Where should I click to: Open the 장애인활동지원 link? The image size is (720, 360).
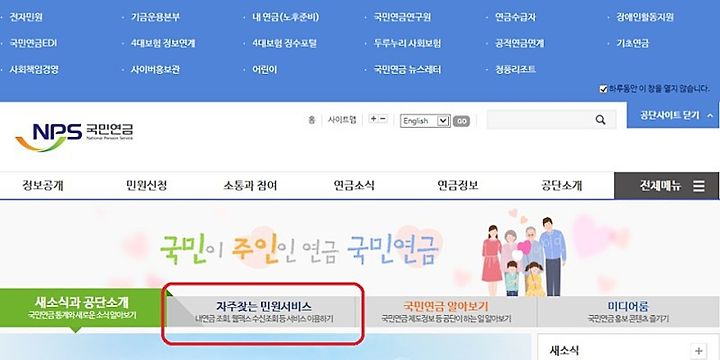coord(645,18)
